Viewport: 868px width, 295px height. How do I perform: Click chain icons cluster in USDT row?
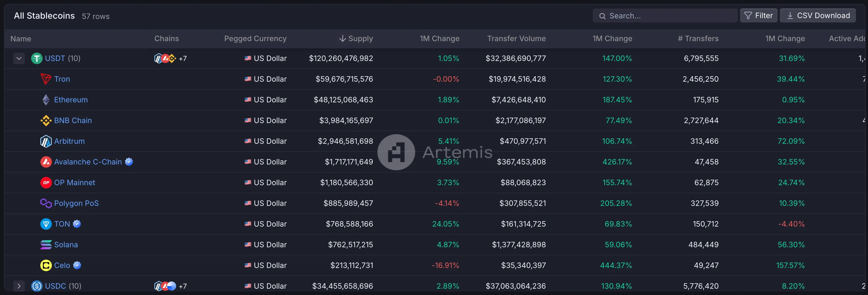(165, 59)
